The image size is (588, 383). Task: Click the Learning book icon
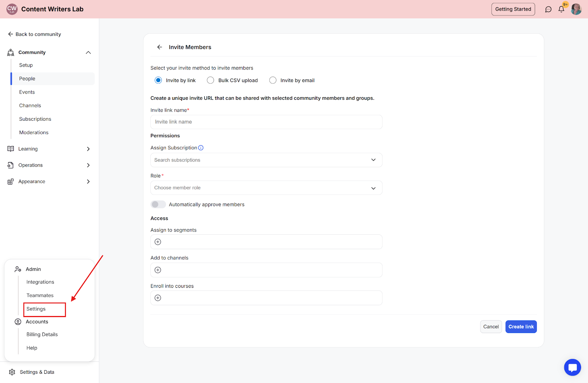coord(11,149)
